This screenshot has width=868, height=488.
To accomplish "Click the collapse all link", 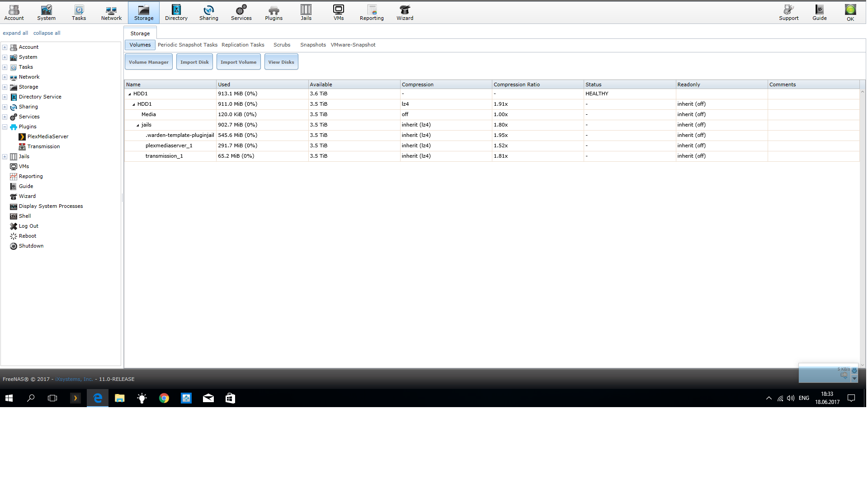I will 47,33.
